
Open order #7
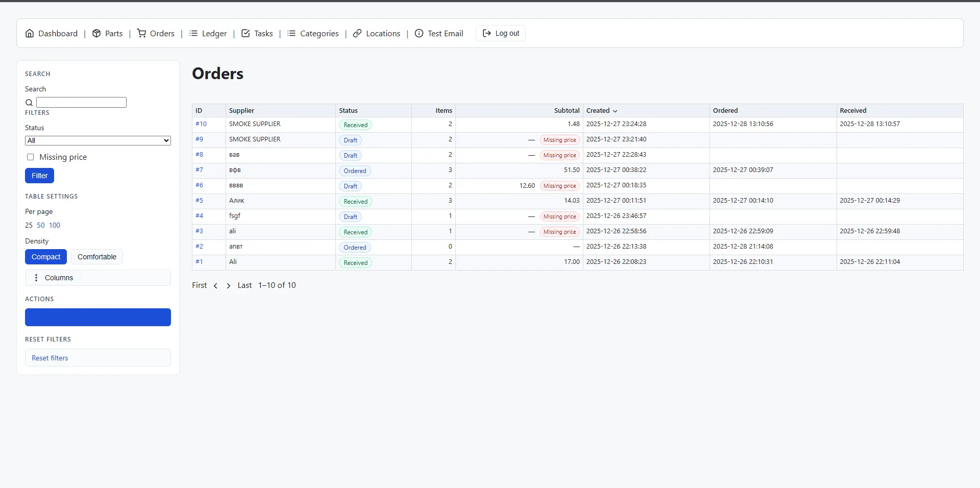click(x=199, y=170)
